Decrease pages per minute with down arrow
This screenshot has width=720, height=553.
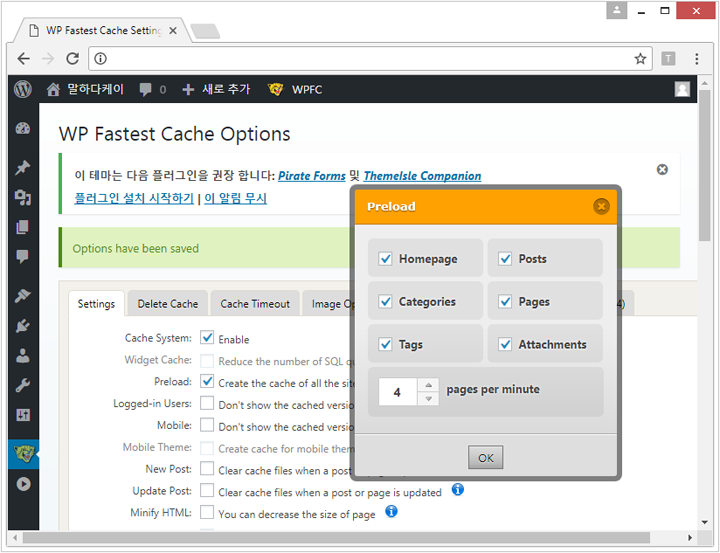[x=428, y=399]
